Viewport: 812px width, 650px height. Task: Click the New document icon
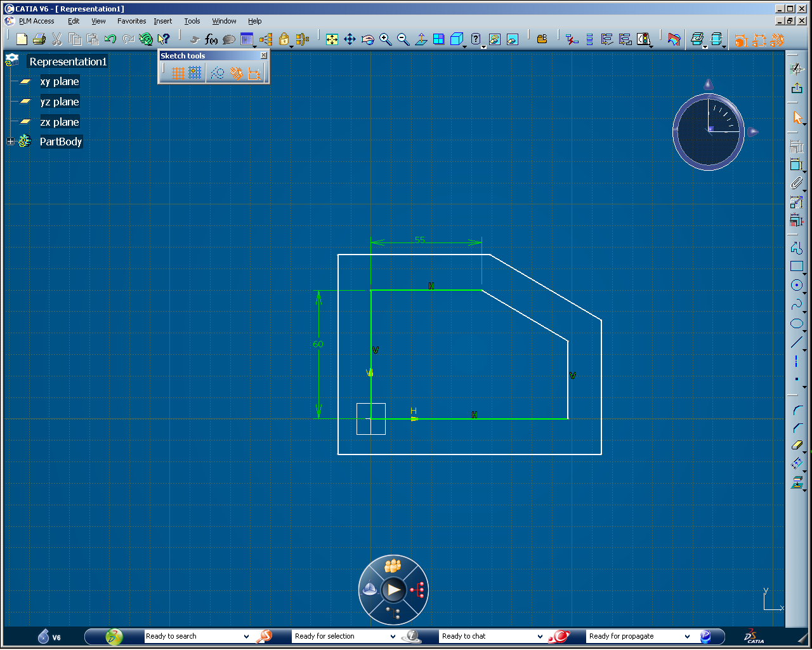[22, 39]
